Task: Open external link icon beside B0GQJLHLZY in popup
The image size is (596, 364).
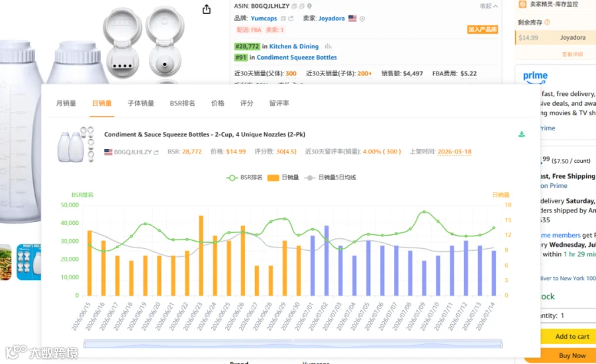Action: pyautogui.click(x=156, y=152)
